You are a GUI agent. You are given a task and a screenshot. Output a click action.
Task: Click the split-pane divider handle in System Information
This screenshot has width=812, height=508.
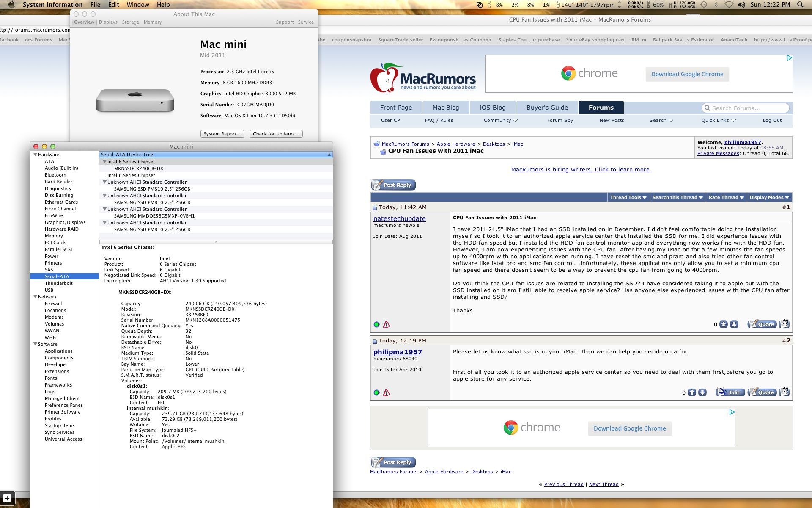[216, 242]
